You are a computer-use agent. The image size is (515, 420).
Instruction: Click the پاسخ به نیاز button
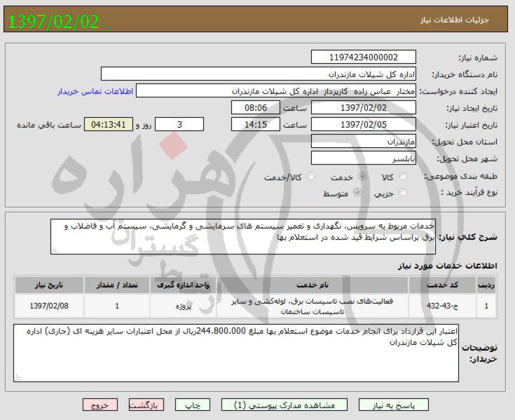click(394, 405)
